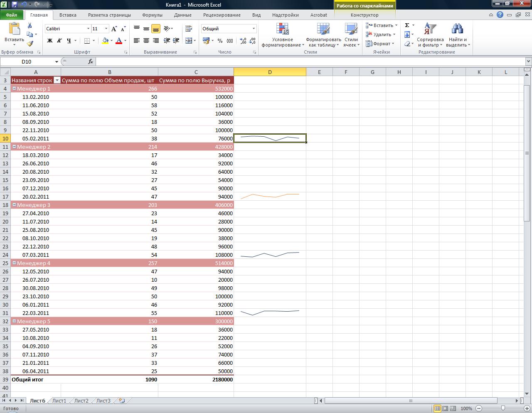
Task: Click the Insert Function fx icon
Action: click(x=91, y=61)
